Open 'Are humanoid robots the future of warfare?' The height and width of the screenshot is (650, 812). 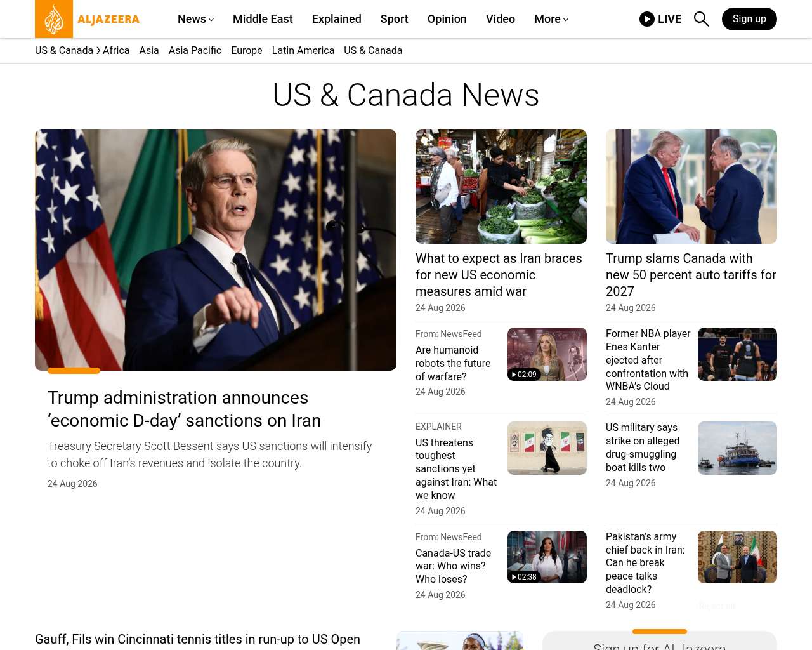(x=453, y=363)
